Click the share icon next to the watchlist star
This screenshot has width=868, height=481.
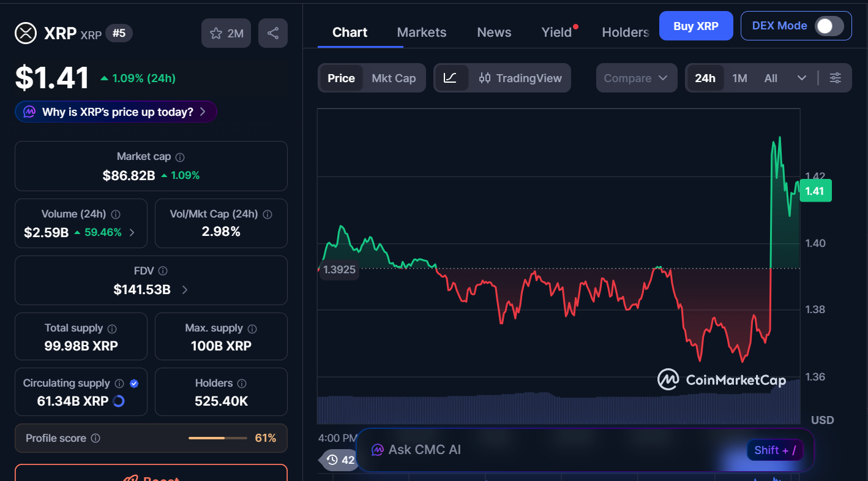(273, 32)
